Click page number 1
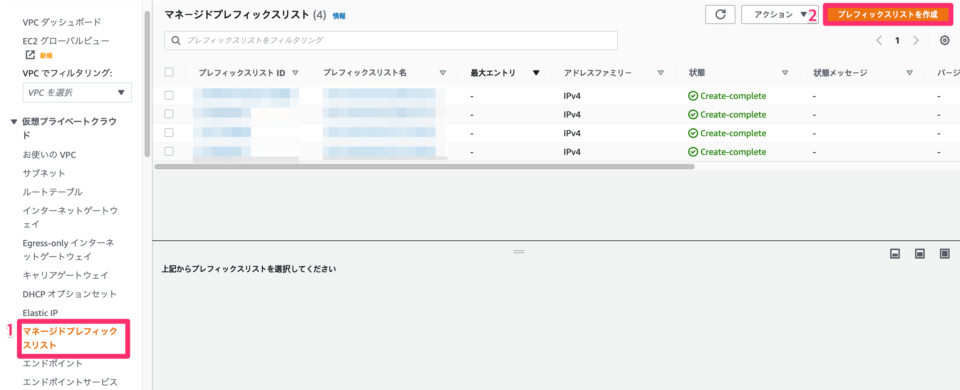960x390 pixels. (898, 41)
